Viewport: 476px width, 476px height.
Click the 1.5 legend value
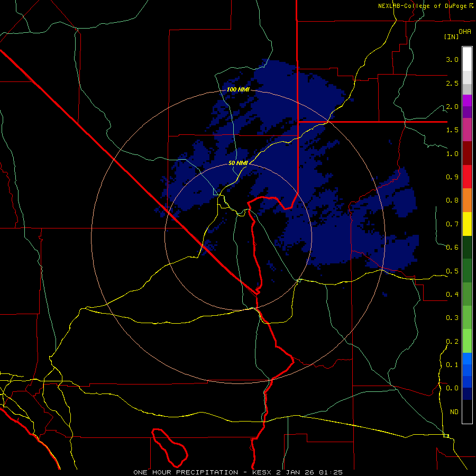click(x=452, y=130)
